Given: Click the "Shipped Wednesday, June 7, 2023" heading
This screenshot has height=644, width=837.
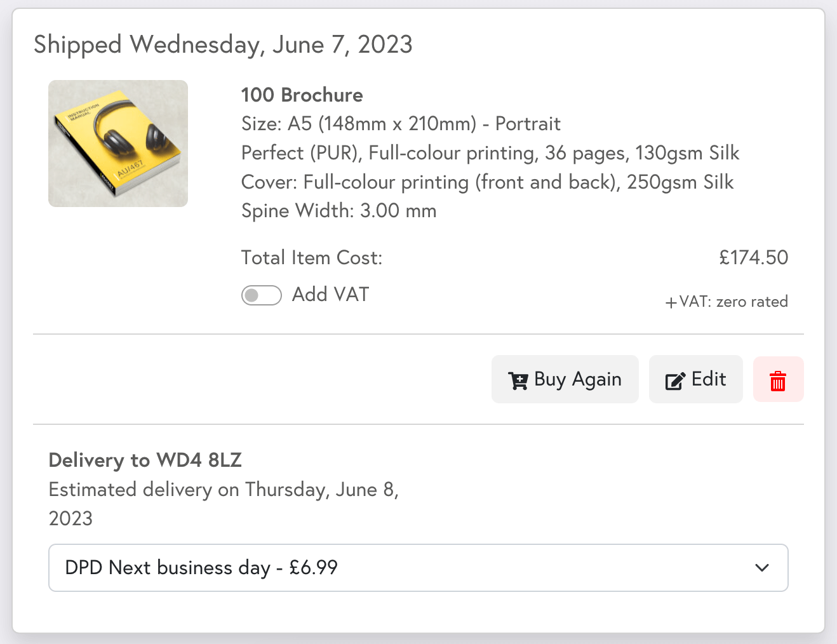Looking at the screenshot, I should (x=223, y=45).
